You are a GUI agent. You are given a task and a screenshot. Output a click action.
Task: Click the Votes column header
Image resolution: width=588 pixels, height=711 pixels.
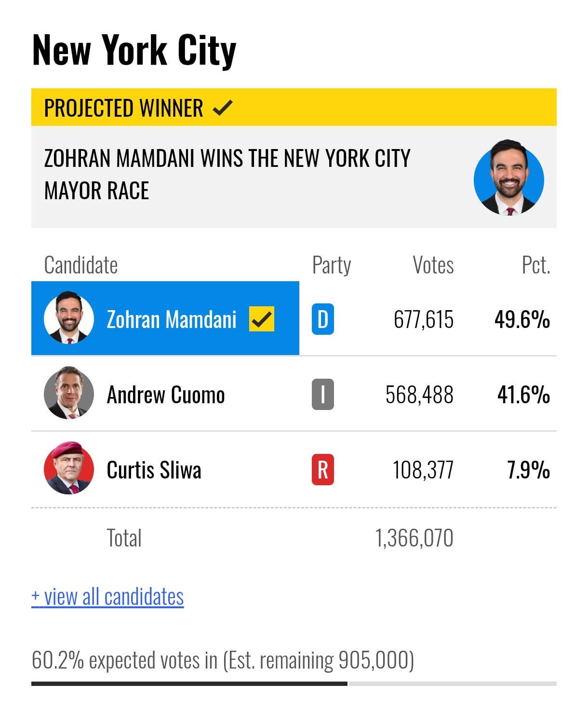tap(433, 265)
